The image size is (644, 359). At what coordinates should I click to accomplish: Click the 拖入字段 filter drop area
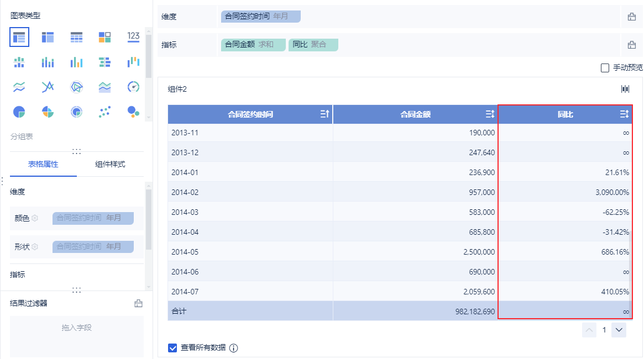(76, 328)
